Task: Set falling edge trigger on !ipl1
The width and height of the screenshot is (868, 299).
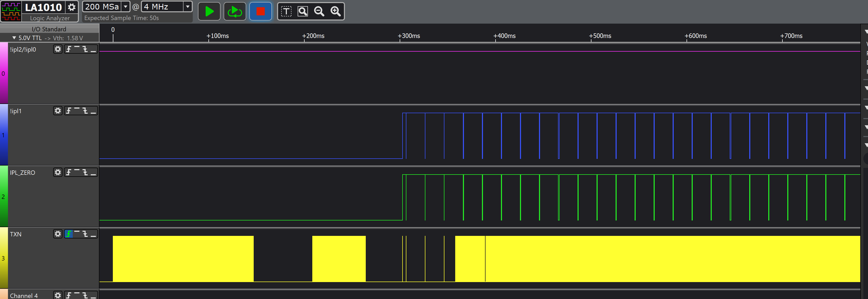Action: tap(85, 111)
